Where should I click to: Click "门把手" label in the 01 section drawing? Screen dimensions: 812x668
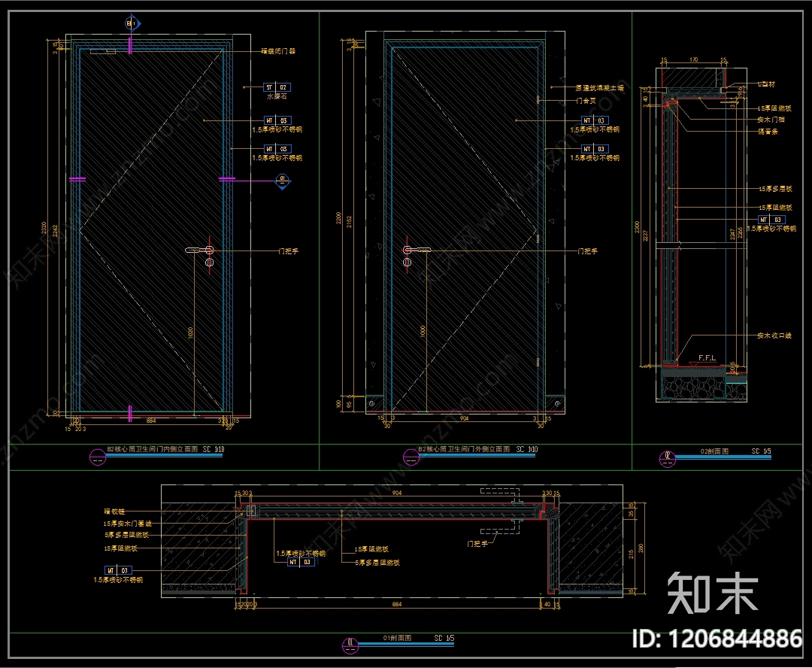[x=477, y=544]
